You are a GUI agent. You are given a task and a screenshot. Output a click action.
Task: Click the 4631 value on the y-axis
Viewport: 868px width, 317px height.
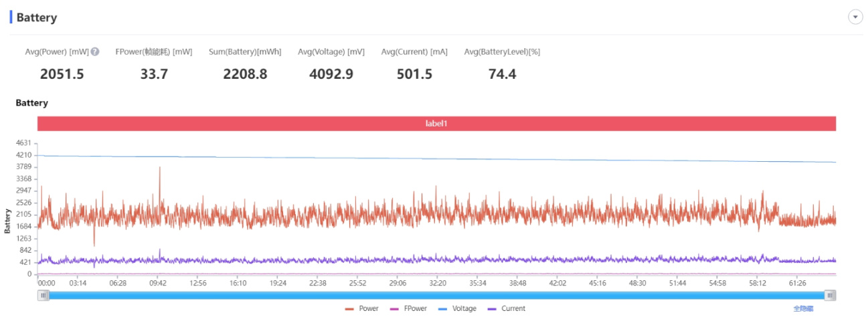(x=24, y=142)
